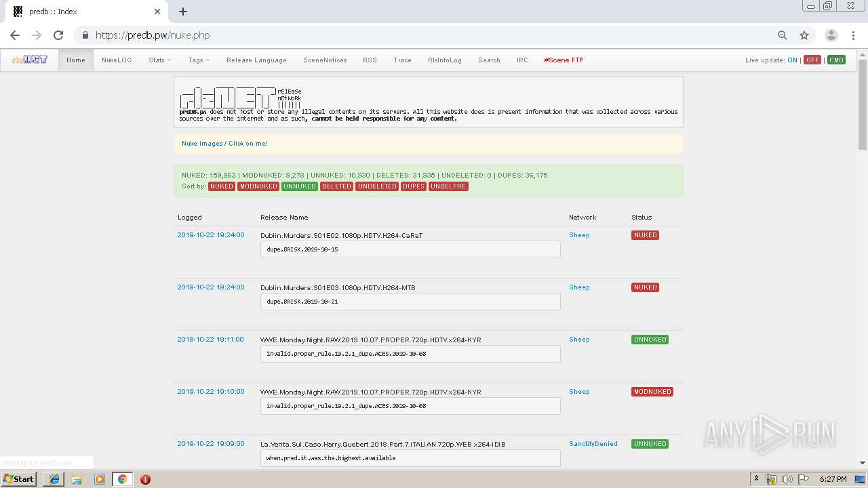Click timestamp 2019-10-22 19:11:00
Screen dimensions: 868x488
coord(211,340)
